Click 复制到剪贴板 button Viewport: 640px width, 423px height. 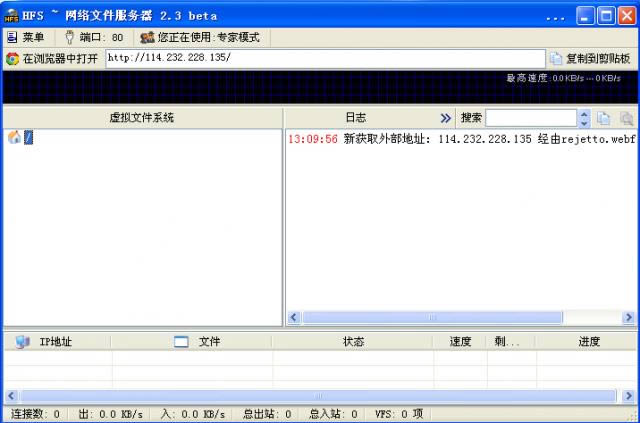point(591,59)
